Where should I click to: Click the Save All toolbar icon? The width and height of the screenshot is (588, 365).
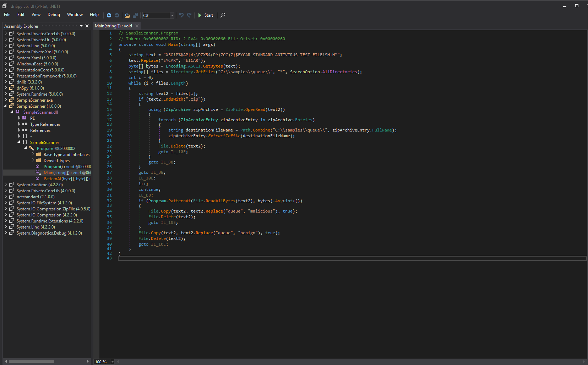click(x=135, y=15)
